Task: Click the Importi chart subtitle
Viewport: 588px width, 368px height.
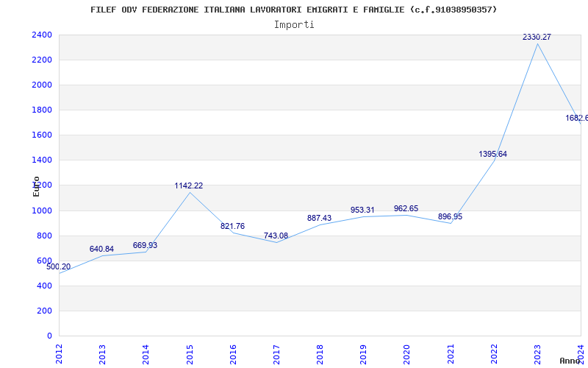Action: (x=294, y=24)
